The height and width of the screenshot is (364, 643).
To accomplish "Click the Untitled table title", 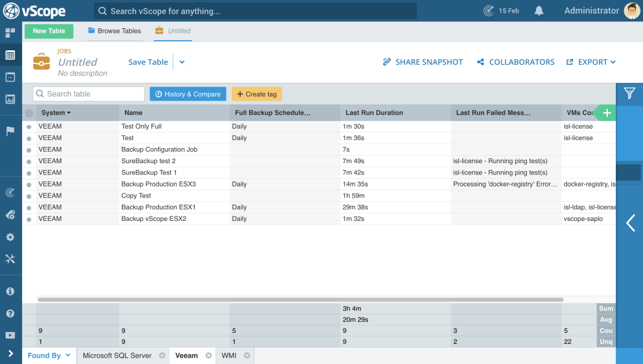I will [77, 62].
